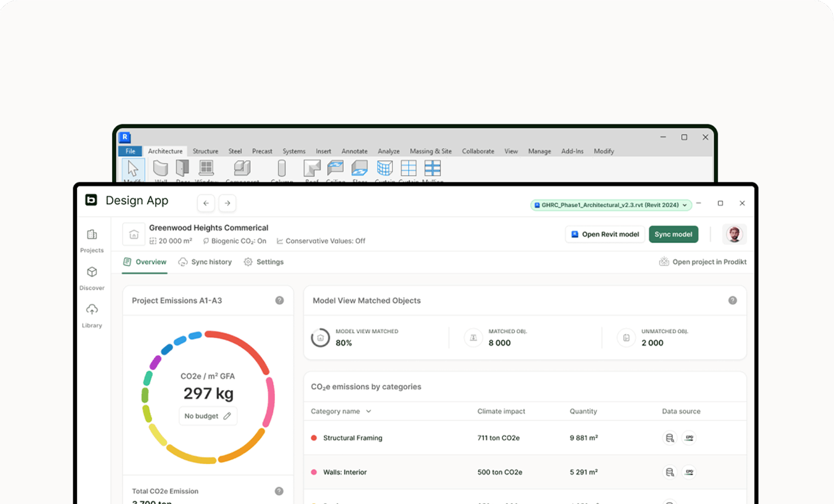Viewport: 834px width, 504px height.
Task: Click database source icon for Structural Framing
Action: point(669,438)
